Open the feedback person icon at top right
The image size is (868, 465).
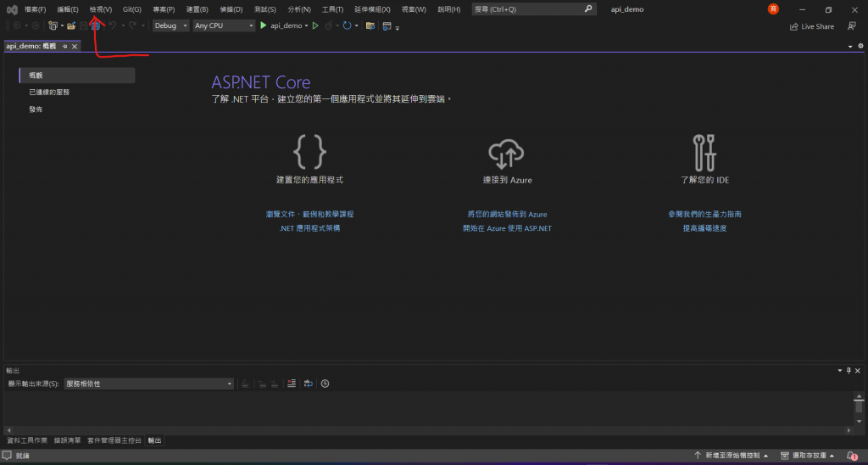(x=852, y=26)
